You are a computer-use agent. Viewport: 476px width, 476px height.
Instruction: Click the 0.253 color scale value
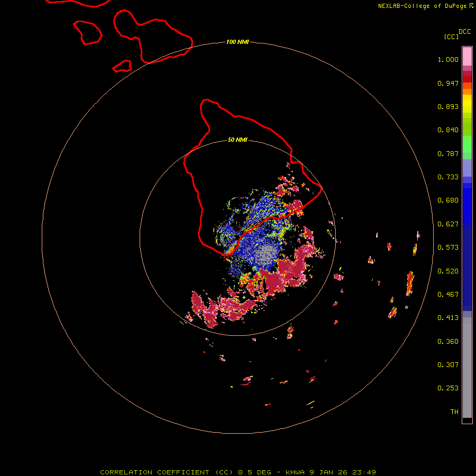[x=448, y=388]
